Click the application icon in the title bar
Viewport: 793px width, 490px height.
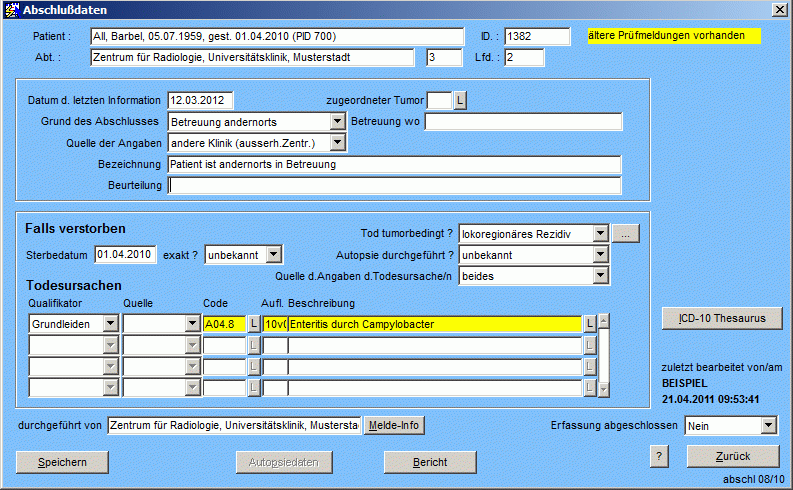tap(12, 9)
